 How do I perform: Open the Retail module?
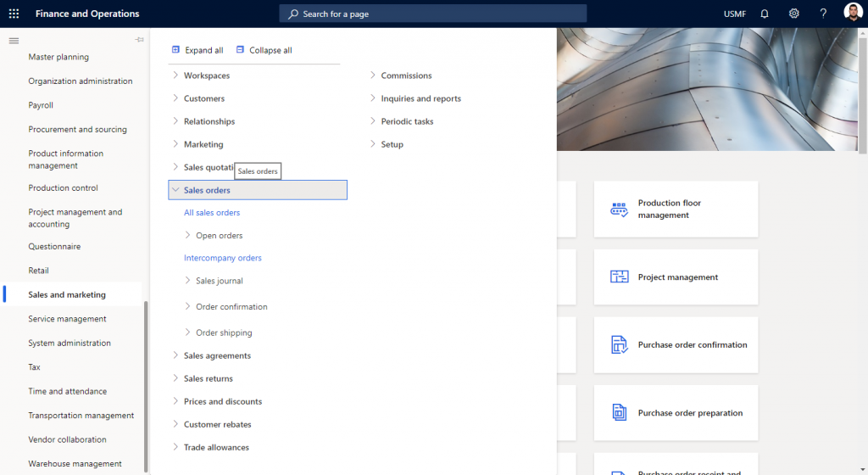pos(39,271)
